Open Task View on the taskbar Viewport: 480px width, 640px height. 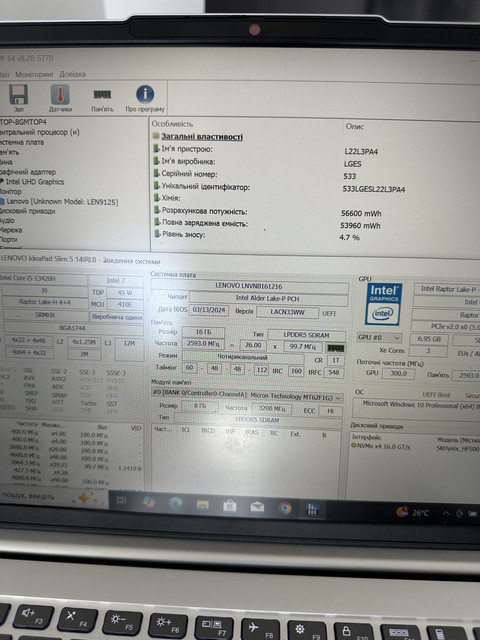click(x=121, y=500)
